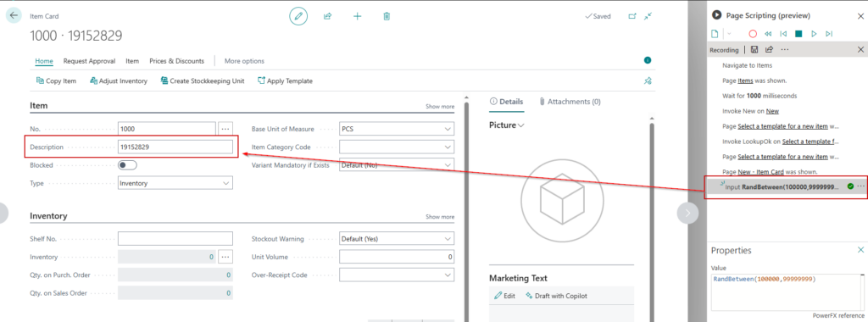Click More options in the action bar
The image size is (868, 322).
[244, 61]
